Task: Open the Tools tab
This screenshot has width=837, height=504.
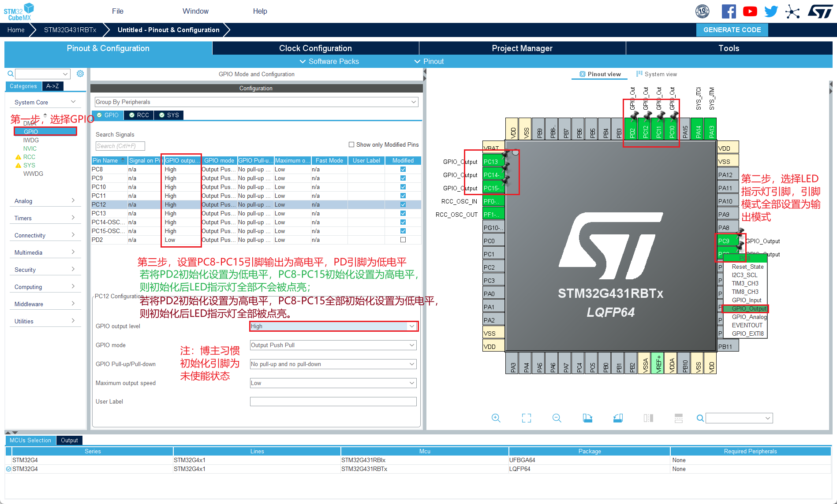Action: tap(729, 48)
